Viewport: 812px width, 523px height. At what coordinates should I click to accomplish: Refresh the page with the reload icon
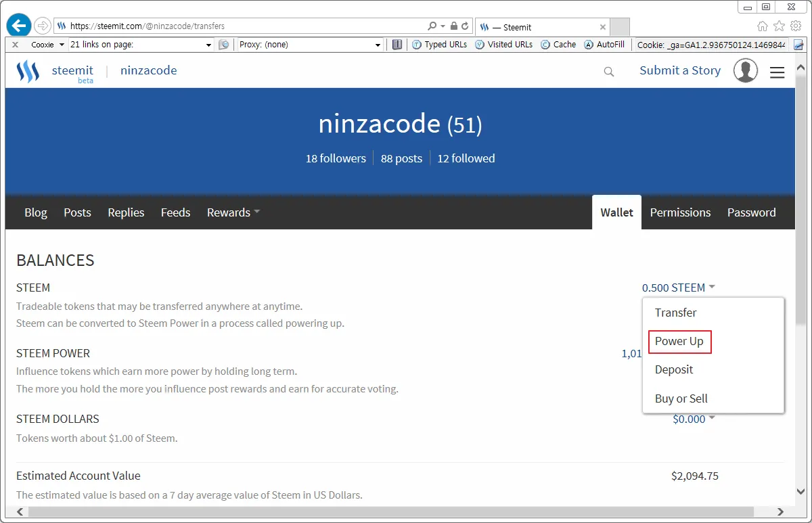(465, 26)
